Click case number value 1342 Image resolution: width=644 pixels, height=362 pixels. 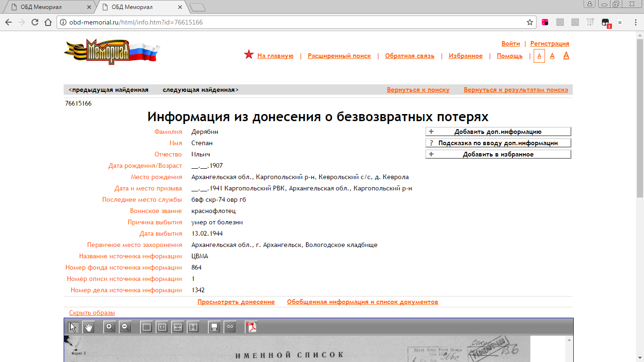coord(198,290)
